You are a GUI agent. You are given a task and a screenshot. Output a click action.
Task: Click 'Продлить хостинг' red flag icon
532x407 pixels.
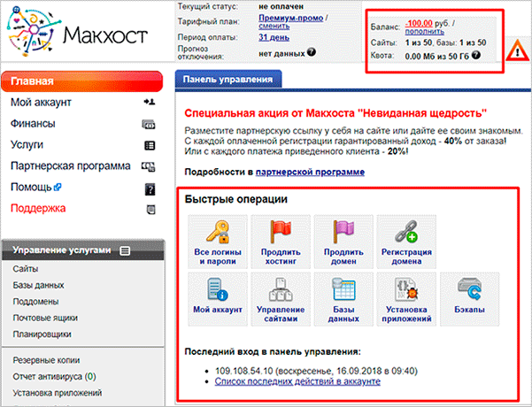281,231
